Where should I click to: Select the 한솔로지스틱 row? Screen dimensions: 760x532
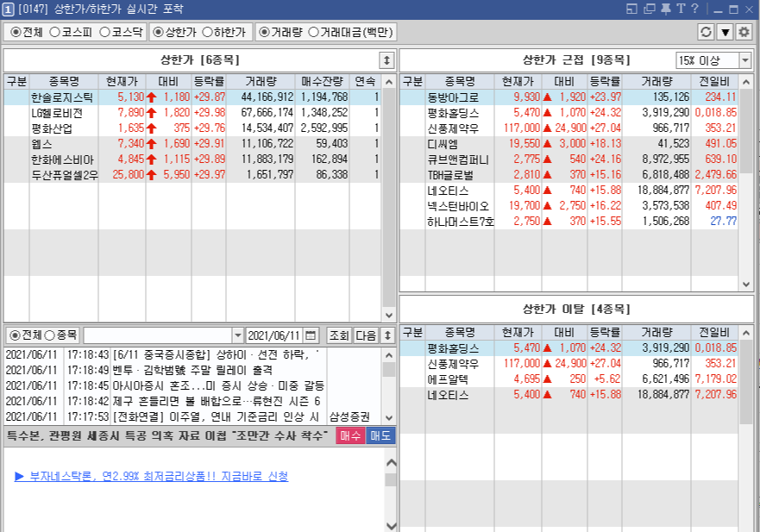click(192, 97)
